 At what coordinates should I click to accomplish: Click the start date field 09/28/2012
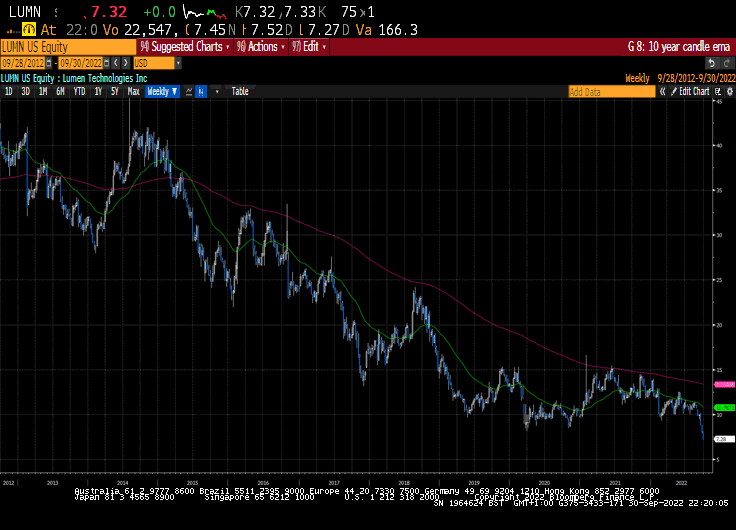tap(23, 63)
